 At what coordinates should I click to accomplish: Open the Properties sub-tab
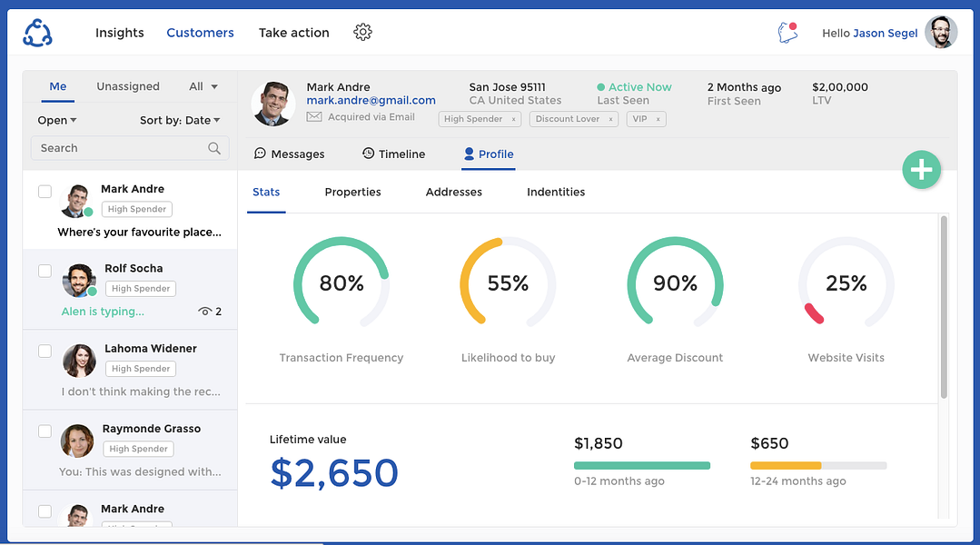click(x=352, y=192)
